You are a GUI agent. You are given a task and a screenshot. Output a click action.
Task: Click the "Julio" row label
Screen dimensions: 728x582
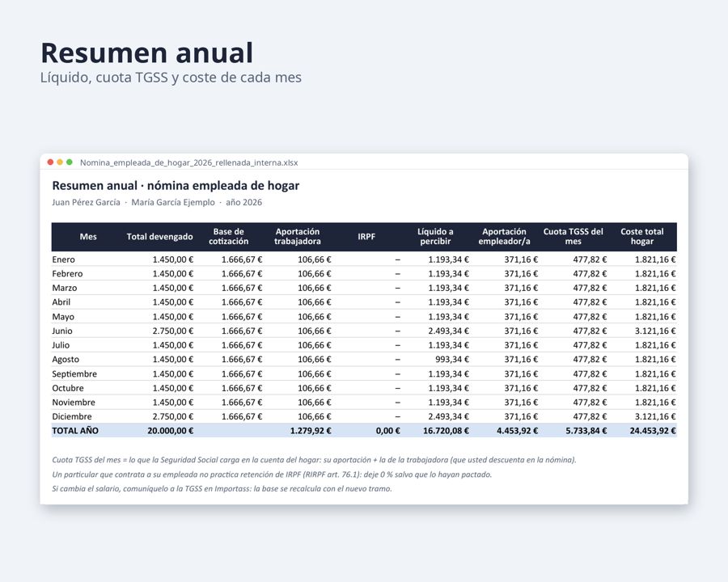(61, 345)
